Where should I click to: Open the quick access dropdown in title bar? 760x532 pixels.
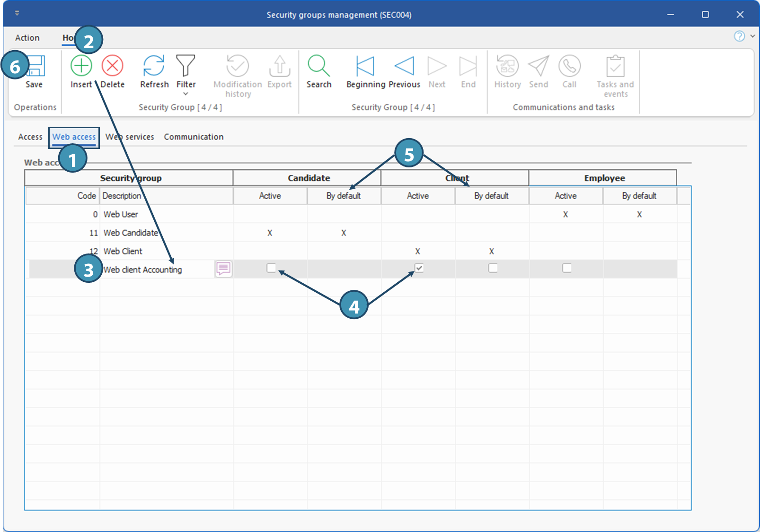click(17, 13)
